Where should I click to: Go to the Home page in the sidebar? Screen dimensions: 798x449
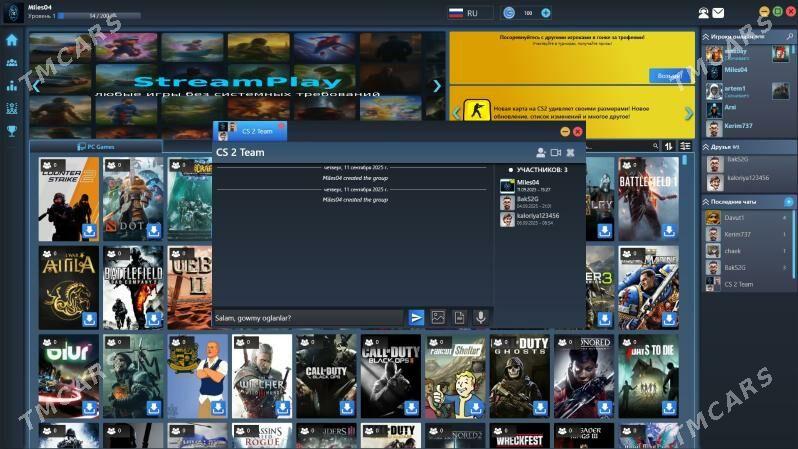click(12, 40)
